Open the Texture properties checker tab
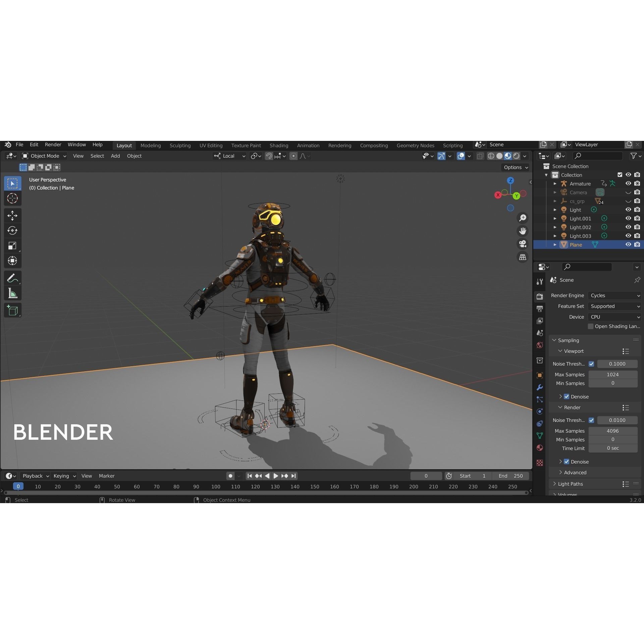 pos(540,463)
